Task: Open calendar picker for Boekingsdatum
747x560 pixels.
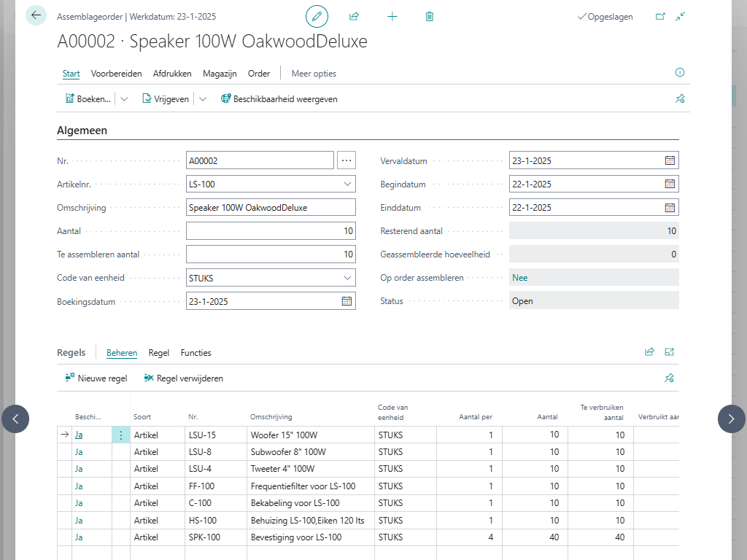Action: point(347,301)
